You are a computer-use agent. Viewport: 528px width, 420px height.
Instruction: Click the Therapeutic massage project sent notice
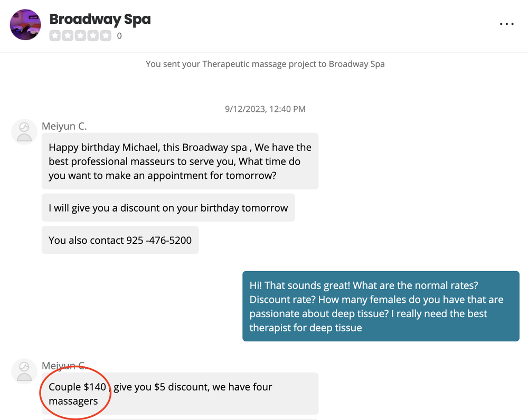(265, 64)
